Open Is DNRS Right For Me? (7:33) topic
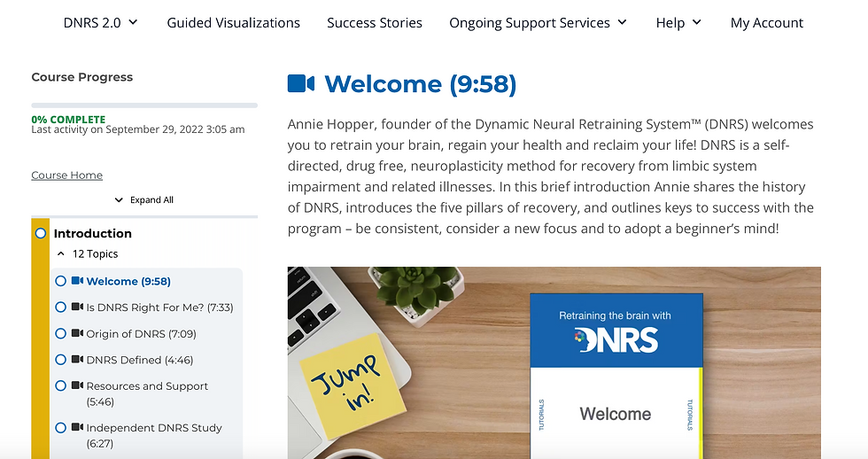This screenshot has height=459, width=868. click(x=160, y=307)
